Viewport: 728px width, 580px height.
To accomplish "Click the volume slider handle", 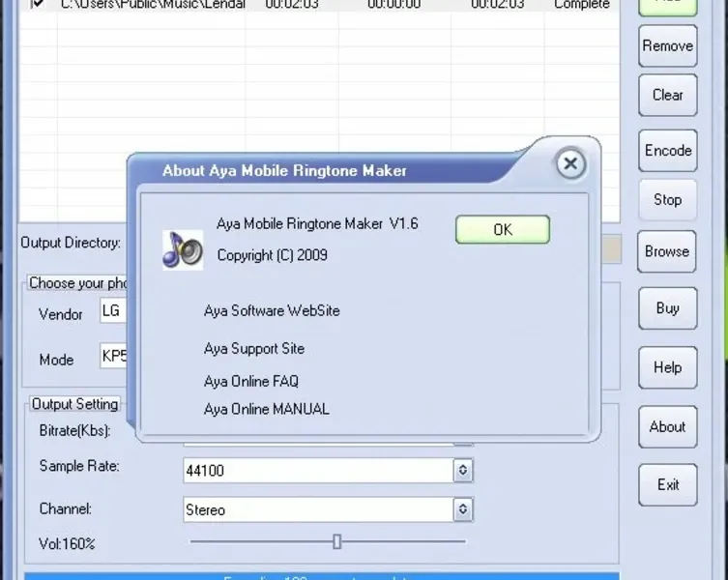I will [337, 541].
